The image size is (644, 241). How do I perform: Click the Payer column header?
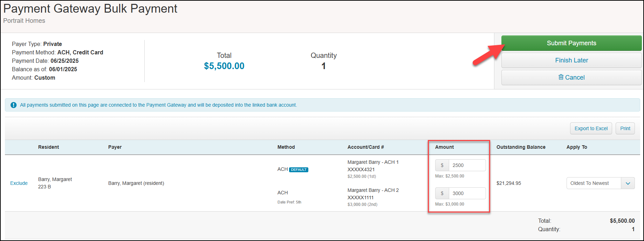pyautogui.click(x=115, y=147)
